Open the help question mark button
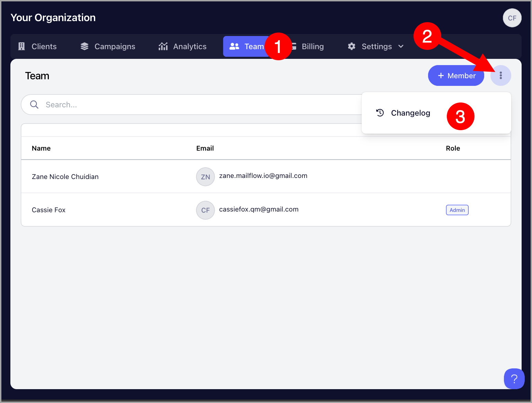Screen dimensions: 532x403 pos(514,379)
